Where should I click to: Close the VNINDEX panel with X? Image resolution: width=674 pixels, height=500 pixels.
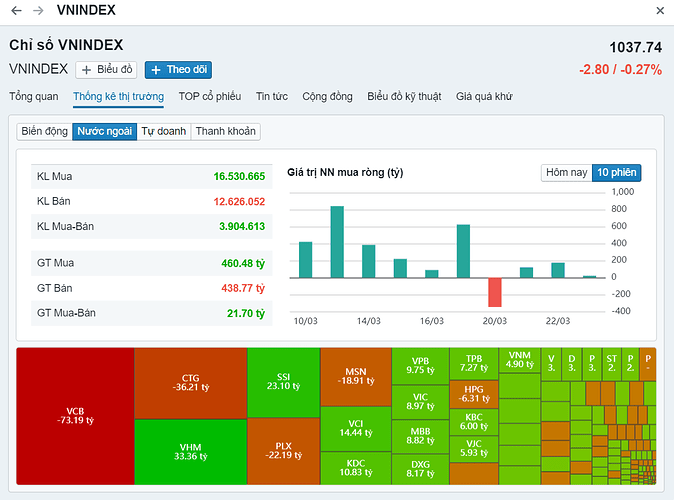tap(659, 10)
